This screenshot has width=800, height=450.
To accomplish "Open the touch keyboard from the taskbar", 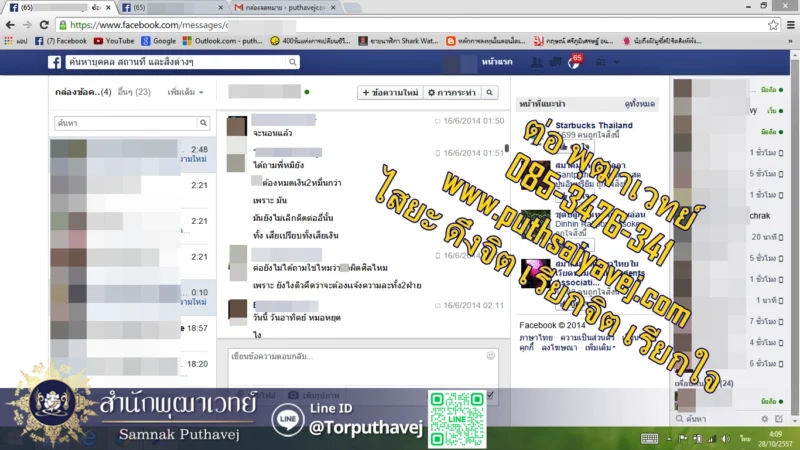I will (649, 439).
